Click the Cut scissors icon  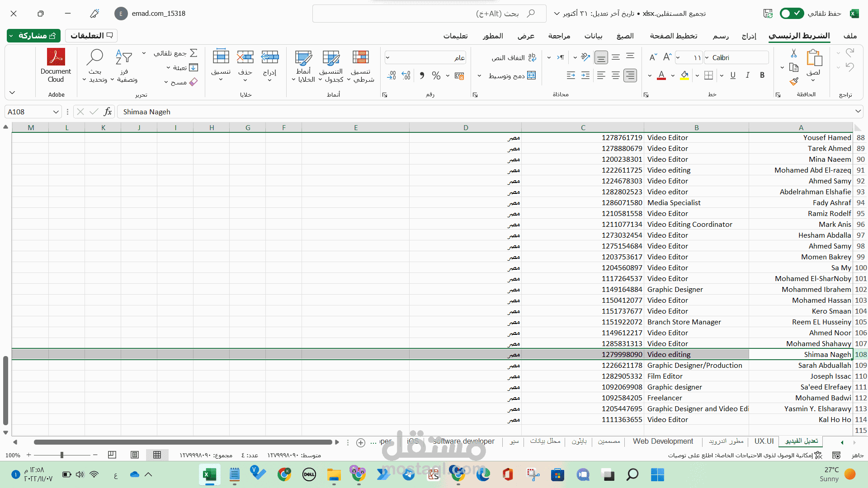pyautogui.click(x=793, y=54)
